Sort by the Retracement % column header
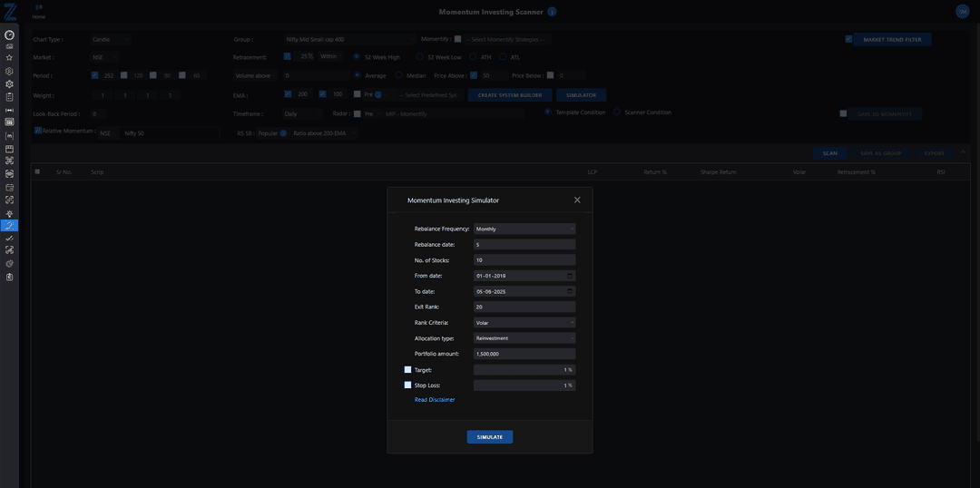The width and height of the screenshot is (980, 488). pyautogui.click(x=856, y=171)
